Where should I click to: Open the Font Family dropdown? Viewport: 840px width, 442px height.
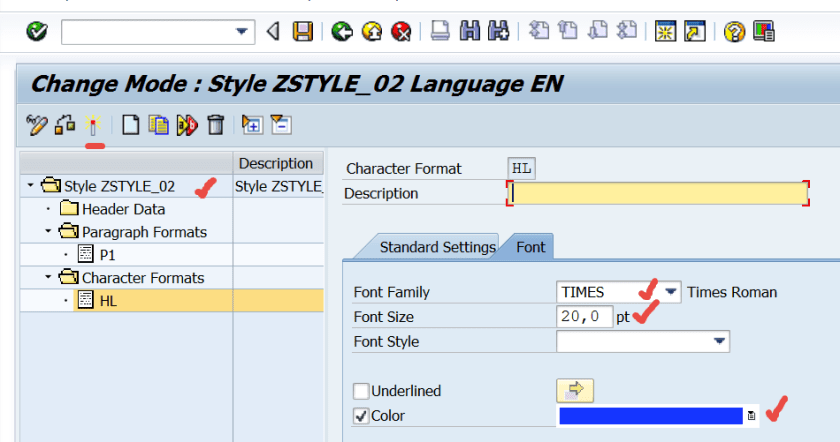(671, 292)
